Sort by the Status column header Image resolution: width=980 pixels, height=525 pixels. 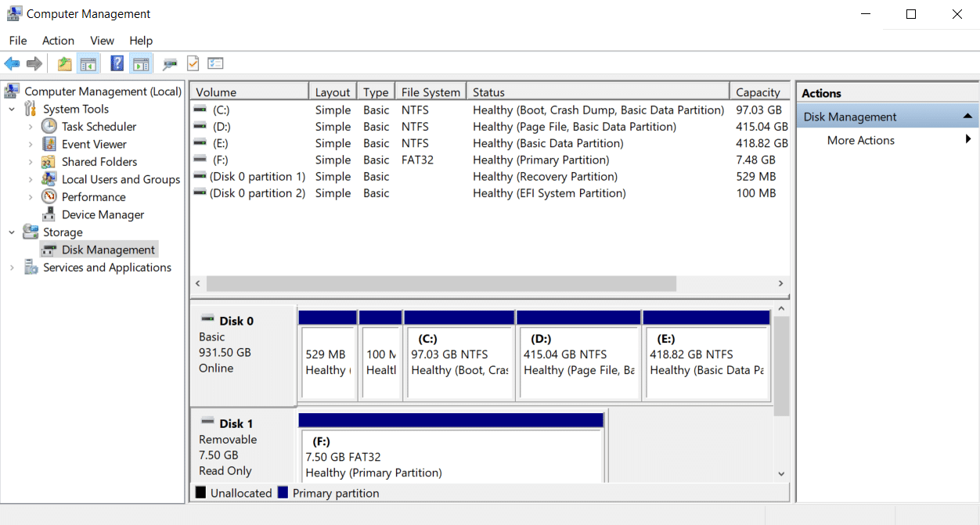click(x=598, y=92)
